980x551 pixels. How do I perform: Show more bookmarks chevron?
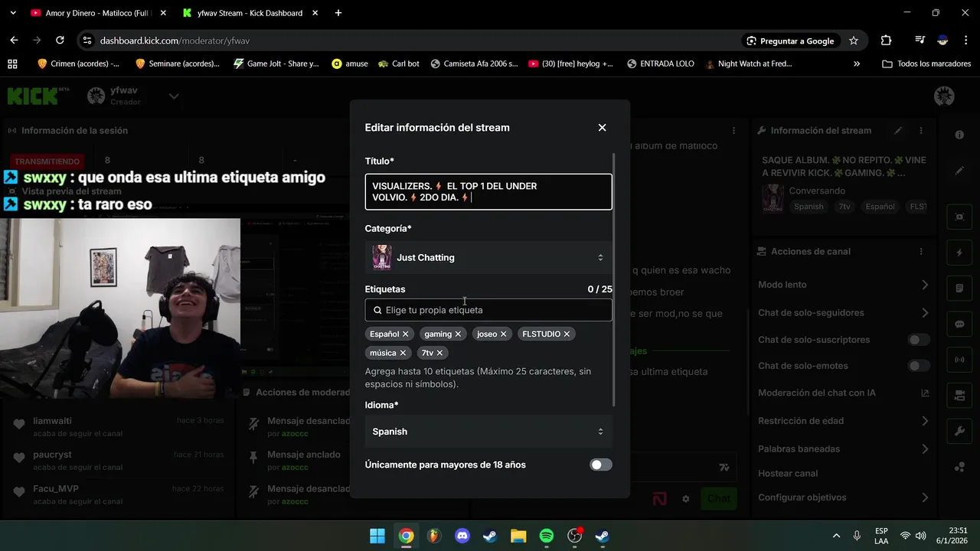coord(857,64)
